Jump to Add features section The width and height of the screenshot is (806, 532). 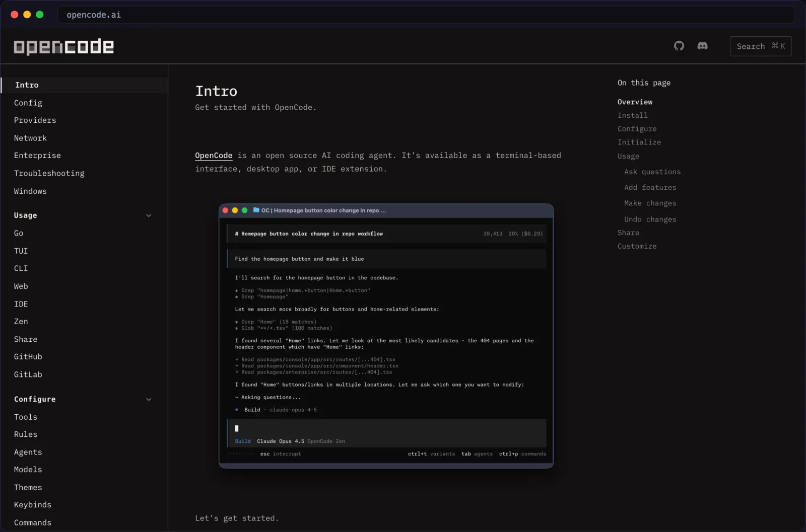[x=650, y=187]
